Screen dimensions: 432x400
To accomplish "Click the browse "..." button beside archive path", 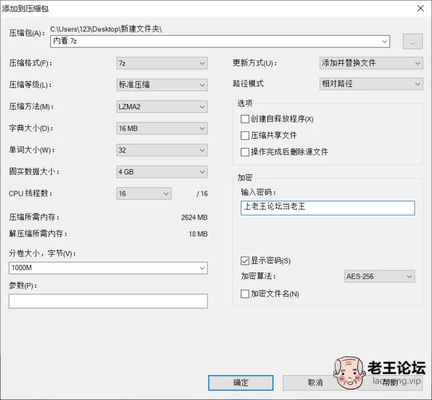I will 413,41.
